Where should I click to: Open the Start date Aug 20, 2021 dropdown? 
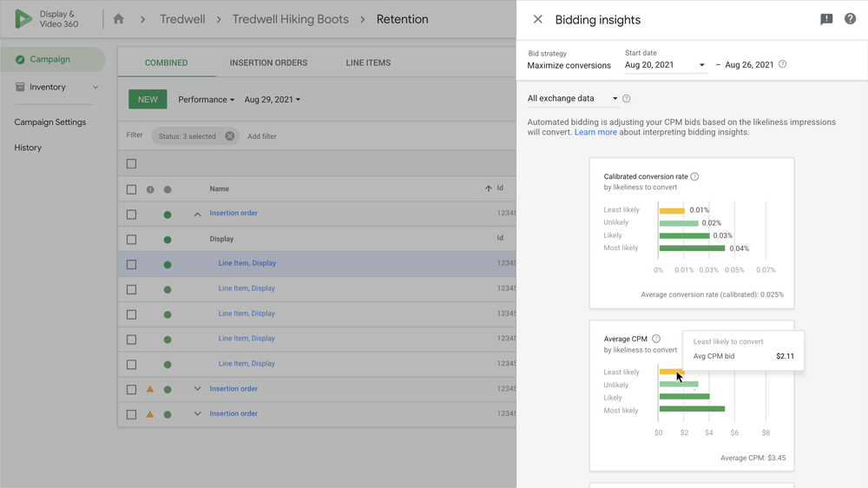pyautogui.click(x=665, y=65)
